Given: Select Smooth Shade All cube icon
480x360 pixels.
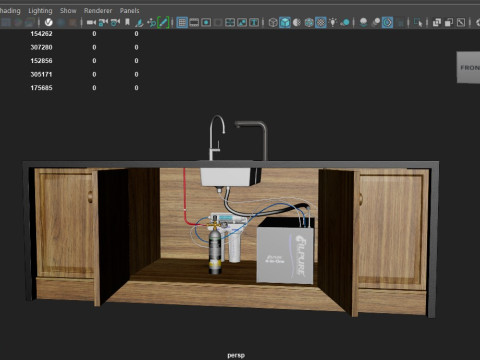Looking at the screenshot, I should click(285, 22).
